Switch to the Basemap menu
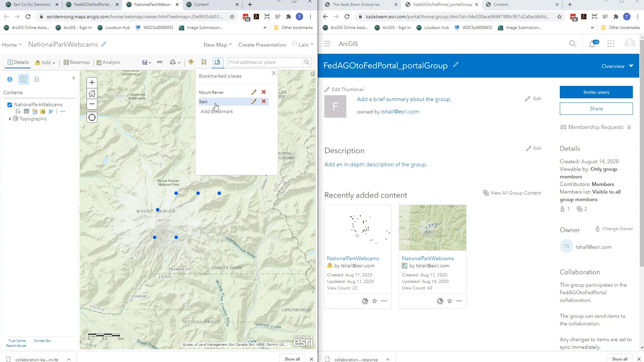This screenshot has width=644, height=362. pyautogui.click(x=77, y=62)
